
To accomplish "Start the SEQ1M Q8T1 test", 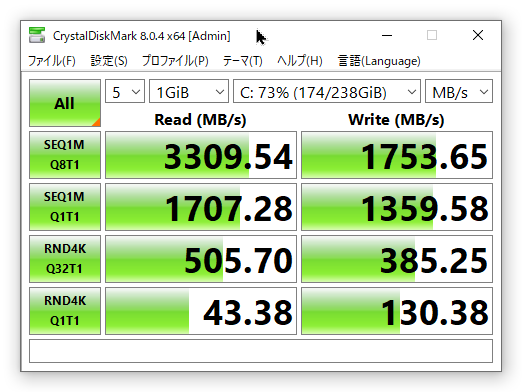I will pos(65,155).
